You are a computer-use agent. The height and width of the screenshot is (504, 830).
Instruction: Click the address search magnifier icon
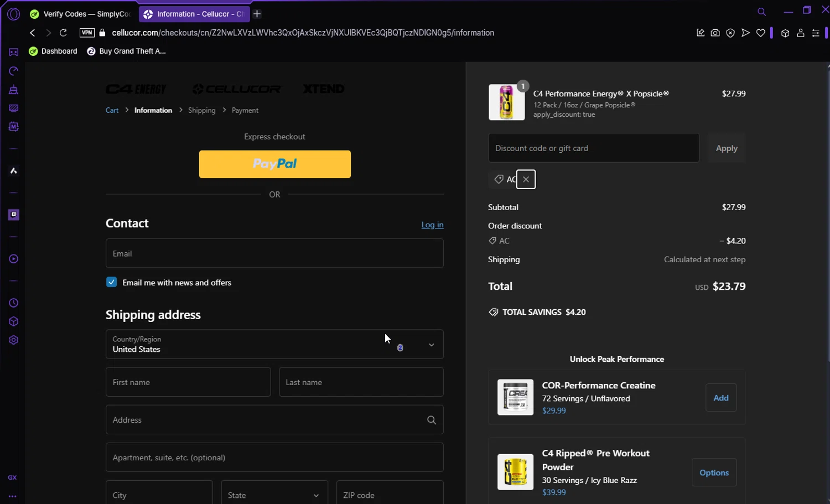(x=432, y=420)
